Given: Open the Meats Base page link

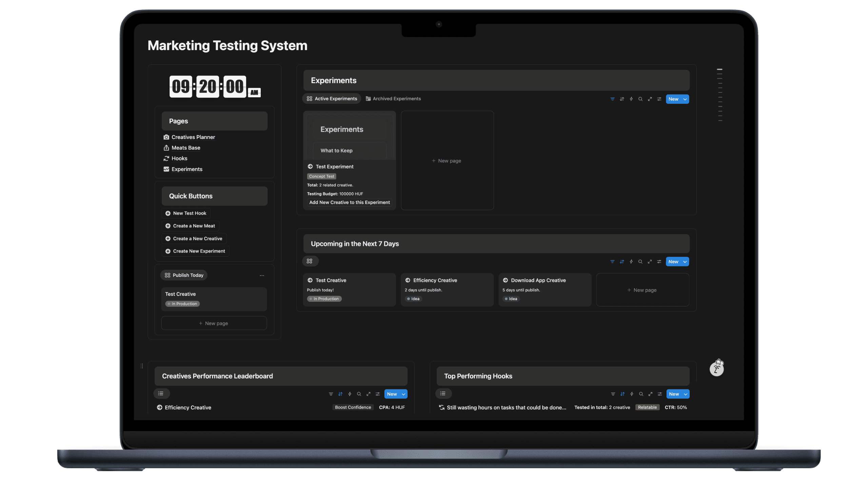Looking at the screenshot, I should [186, 148].
